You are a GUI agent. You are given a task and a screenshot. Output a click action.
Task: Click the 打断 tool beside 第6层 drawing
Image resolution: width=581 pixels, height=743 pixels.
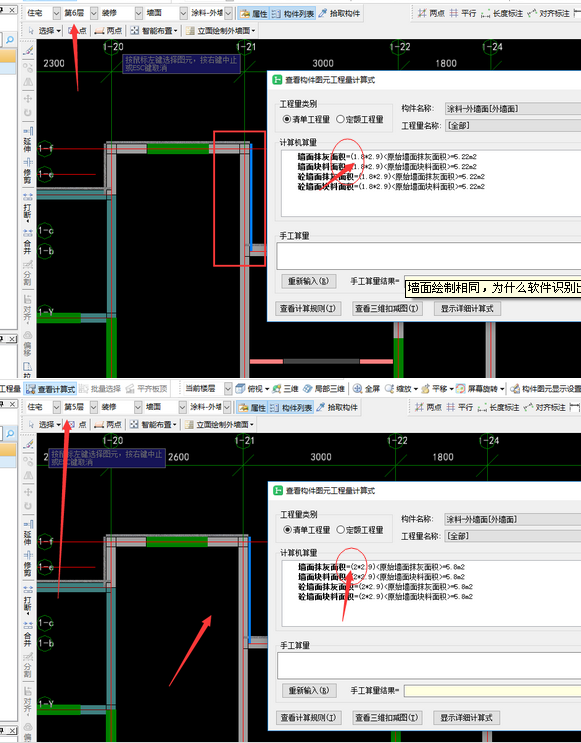[28, 207]
